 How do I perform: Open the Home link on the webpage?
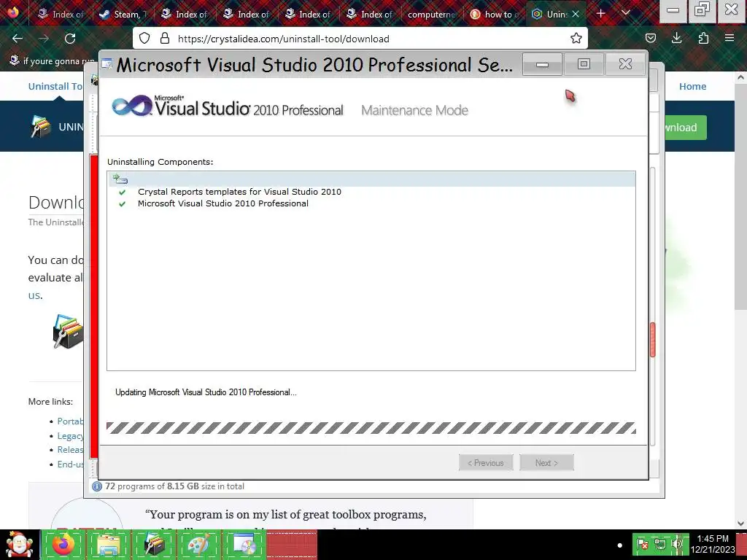click(692, 86)
